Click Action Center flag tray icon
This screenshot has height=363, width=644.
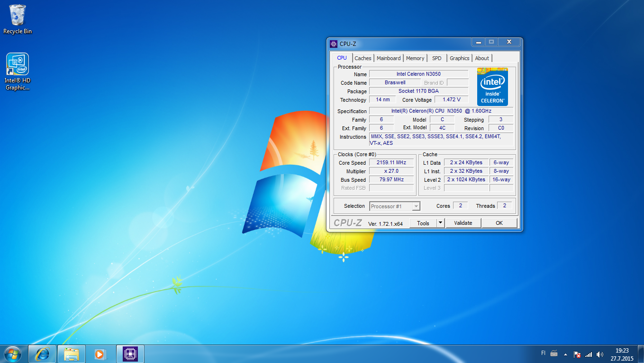pyautogui.click(x=577, y=354)
